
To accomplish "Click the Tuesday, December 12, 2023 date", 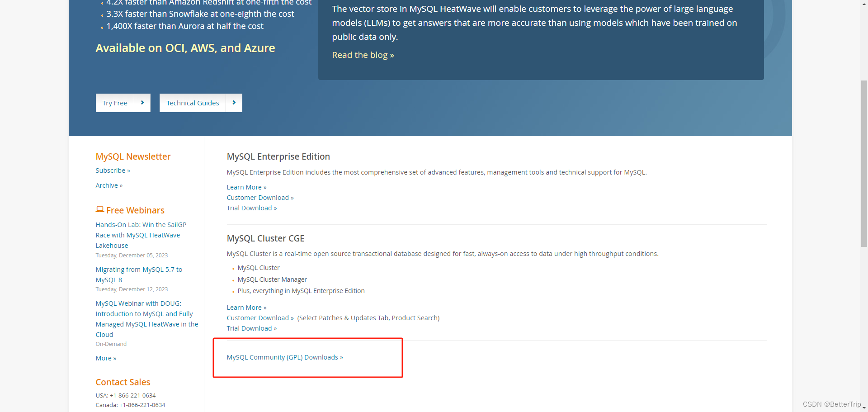I will tap(132, 289).
